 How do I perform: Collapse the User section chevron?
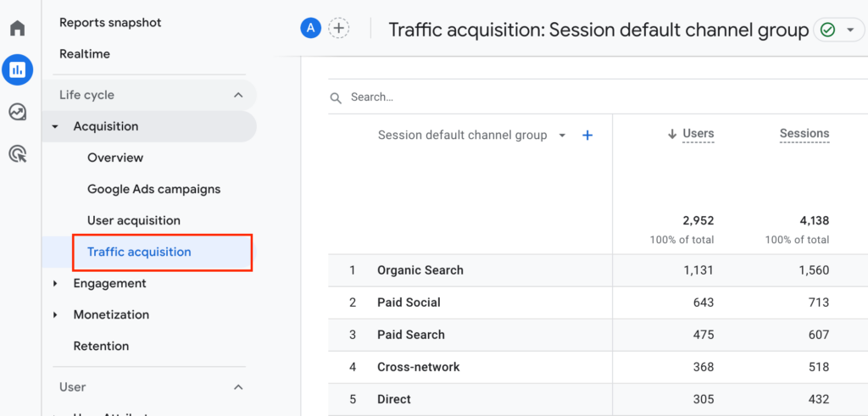click(238, 387)
